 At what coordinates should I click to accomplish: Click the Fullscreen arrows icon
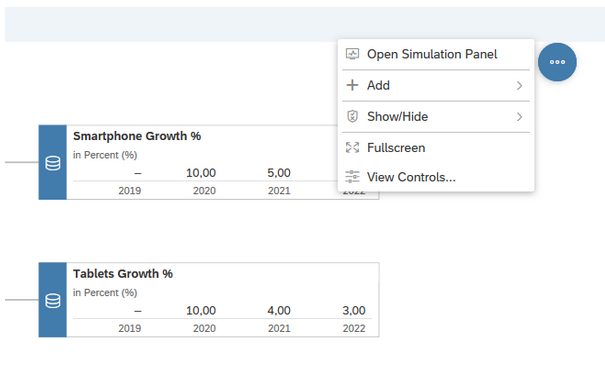pyautogui.click(x=352, y=148)
